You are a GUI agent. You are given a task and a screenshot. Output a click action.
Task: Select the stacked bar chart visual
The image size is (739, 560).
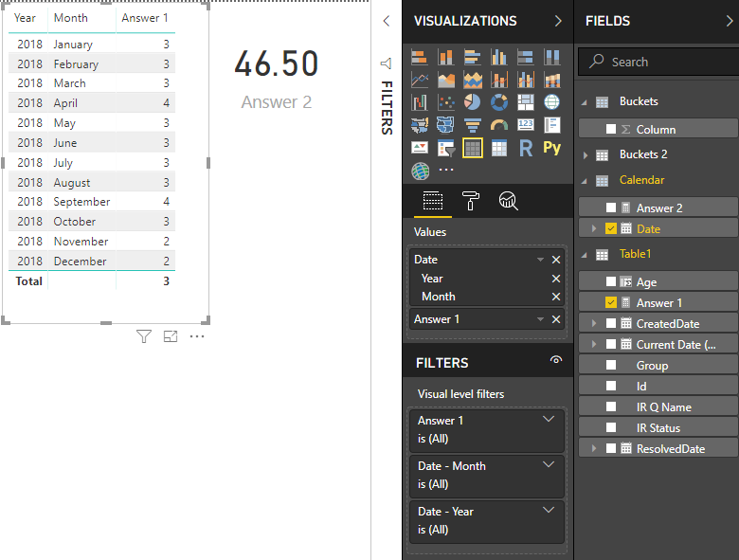420,57
